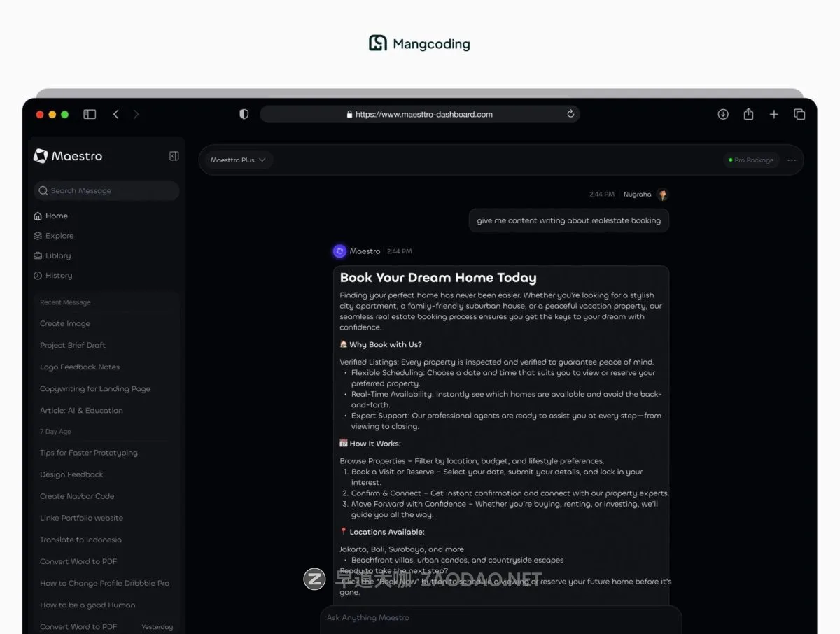This screenshot has width=840, height=634.
Task: Open the Logo Feedback Notes conversation
Action: coord(80,367)
